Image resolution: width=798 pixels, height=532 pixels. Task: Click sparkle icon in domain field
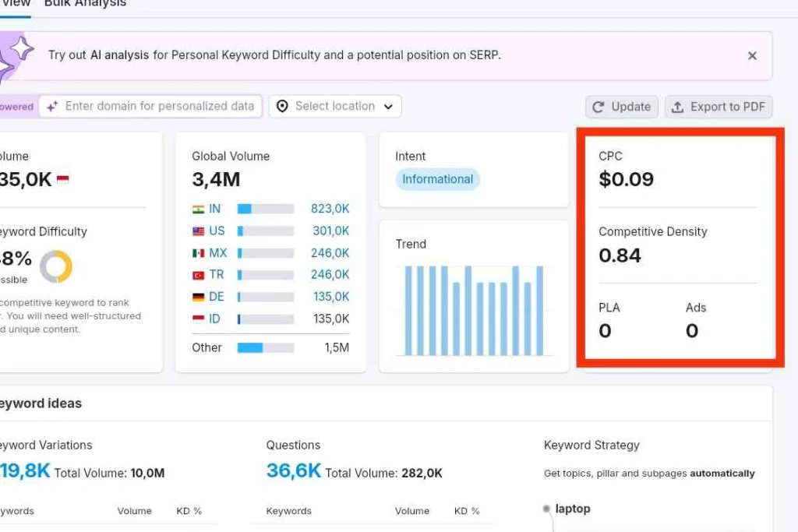click(52, 106)
